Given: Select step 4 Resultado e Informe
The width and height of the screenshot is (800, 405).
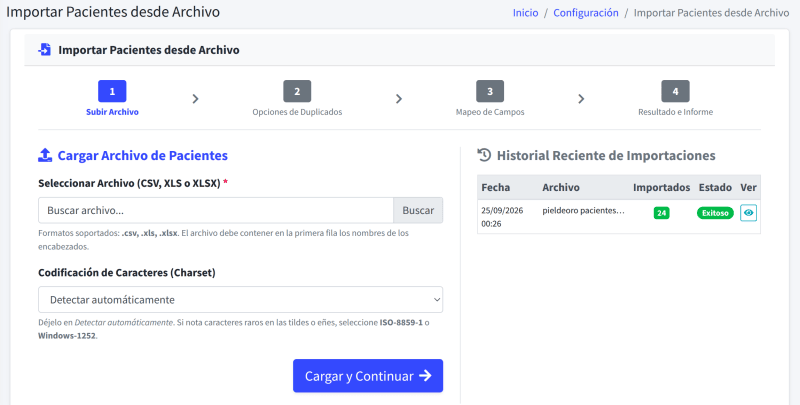Looking at the screenshot, I should point(676,98).
